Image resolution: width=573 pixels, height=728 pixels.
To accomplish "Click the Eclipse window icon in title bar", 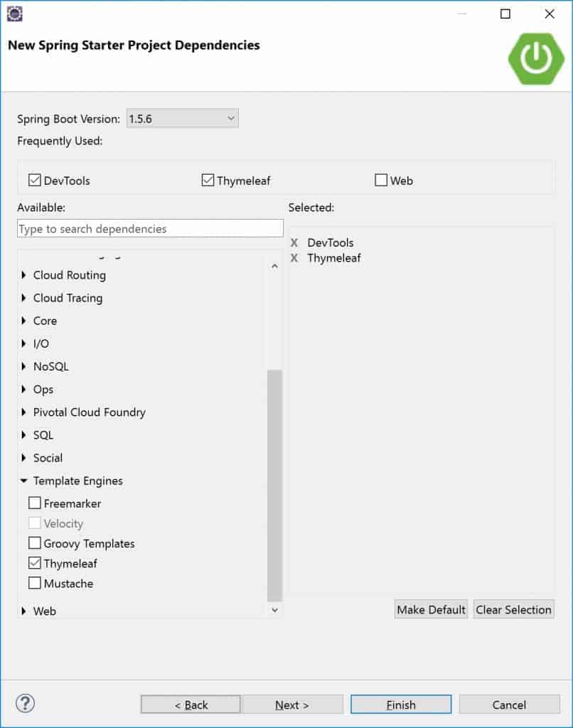I will [15, 14].
